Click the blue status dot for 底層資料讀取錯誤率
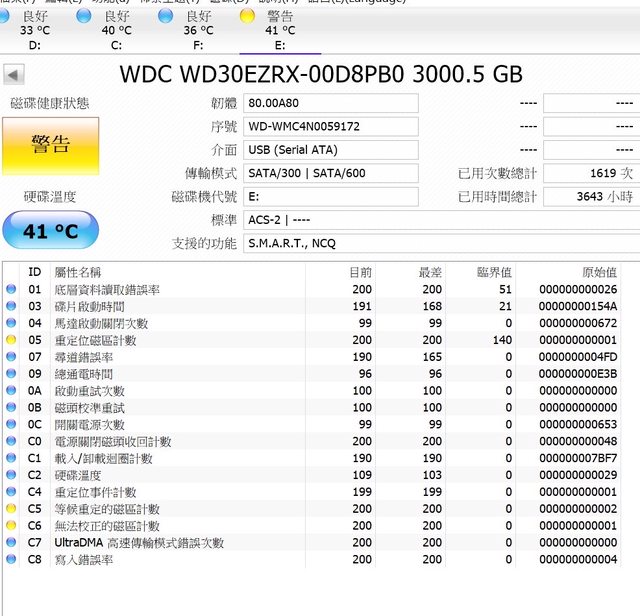The image size is (640, 616). [x=11, y=290]
